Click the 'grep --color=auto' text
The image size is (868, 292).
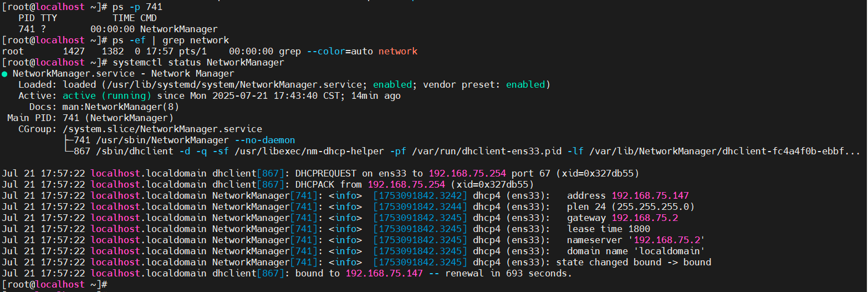pos(326,52)
